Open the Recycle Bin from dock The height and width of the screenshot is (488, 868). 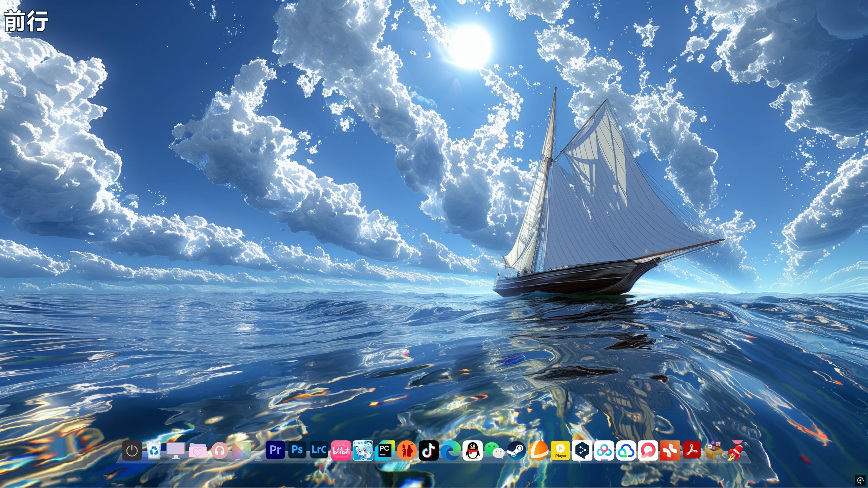click(154, 451)
